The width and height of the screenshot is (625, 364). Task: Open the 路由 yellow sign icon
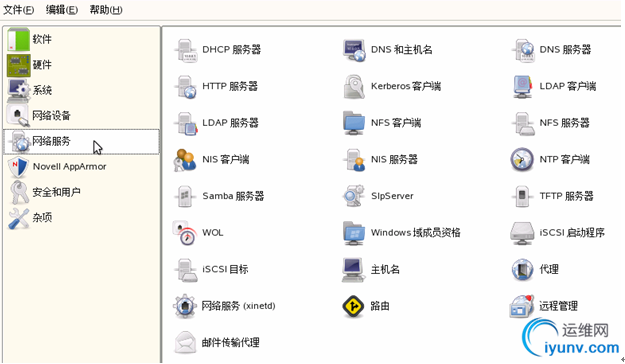click(x=353, y=306)
